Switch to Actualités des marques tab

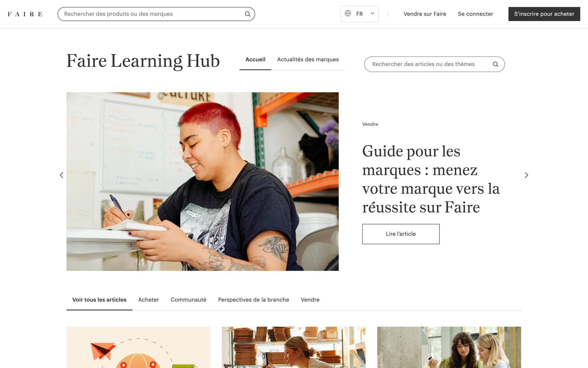pyautogui.click(x=308, y=59)
